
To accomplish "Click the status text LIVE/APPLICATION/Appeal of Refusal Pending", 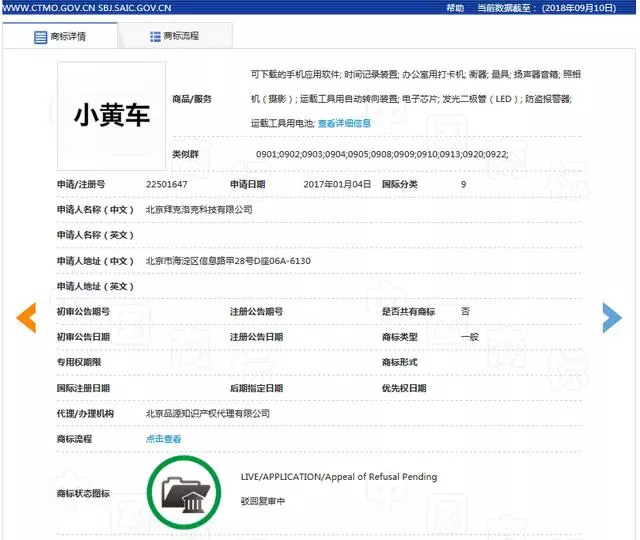I will coord(339,477).
